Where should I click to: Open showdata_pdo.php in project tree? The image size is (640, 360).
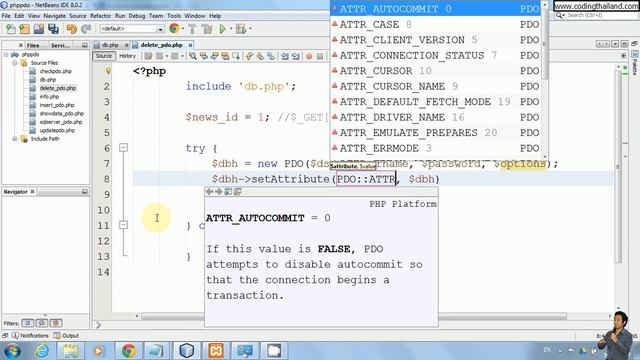click(61, 113)
